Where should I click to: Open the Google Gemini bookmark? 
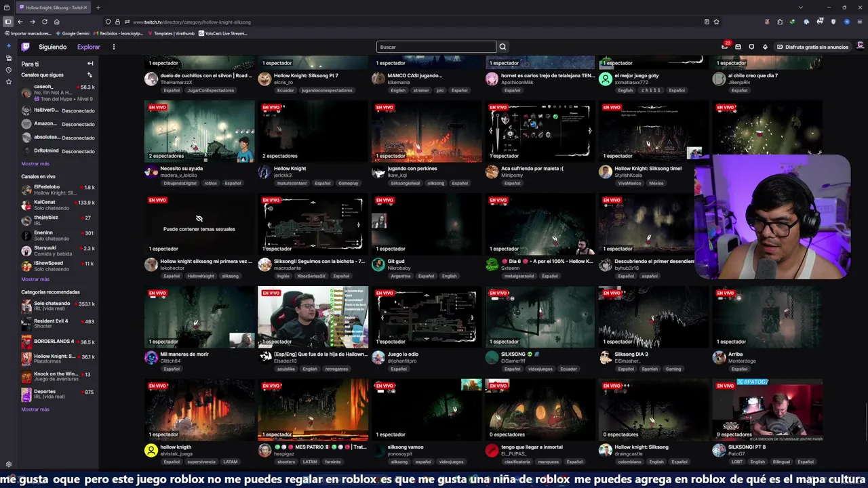click(x=73, y=33)
